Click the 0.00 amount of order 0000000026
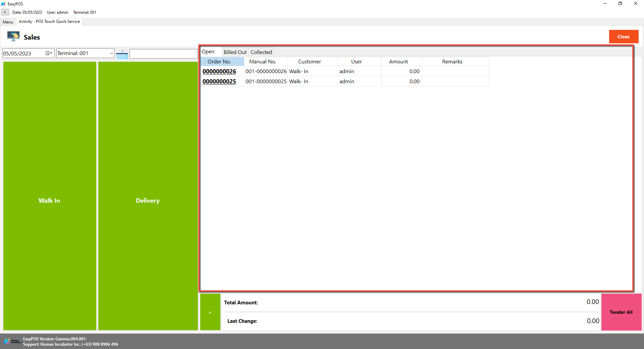This screenshot has width=644, height=349. click(401, 71)
